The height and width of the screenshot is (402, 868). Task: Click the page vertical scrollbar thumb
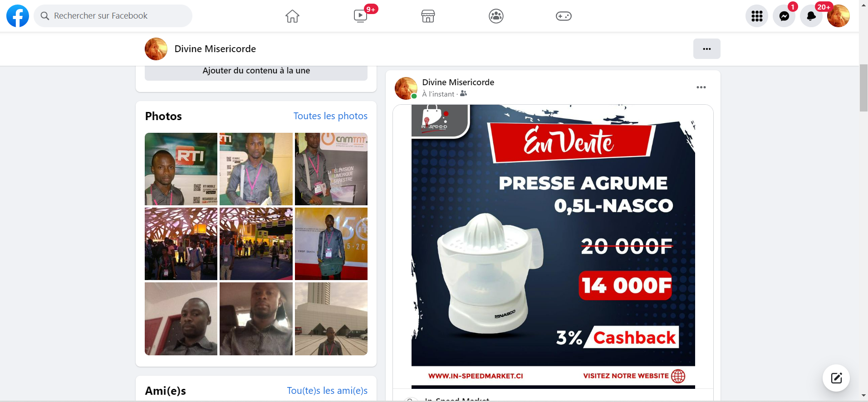[863, 88]
